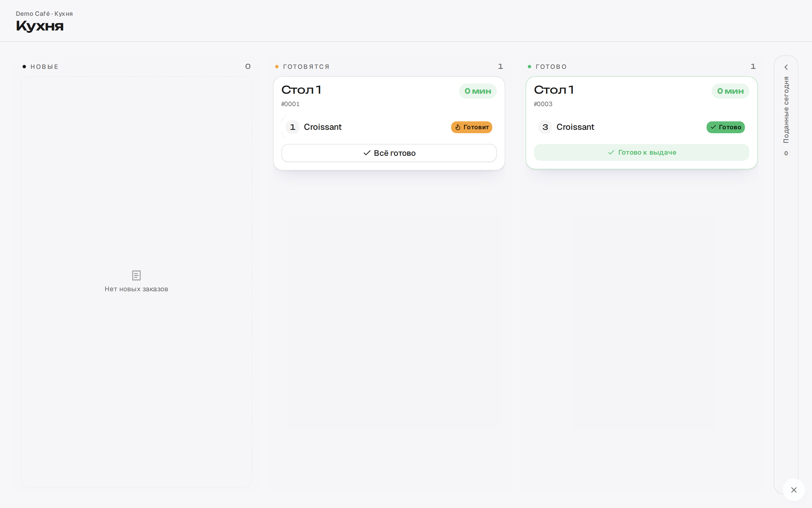Click the "НОВЫЕ" column header
The height and width of the screenshot is (508, 812).
coord(44,67)
